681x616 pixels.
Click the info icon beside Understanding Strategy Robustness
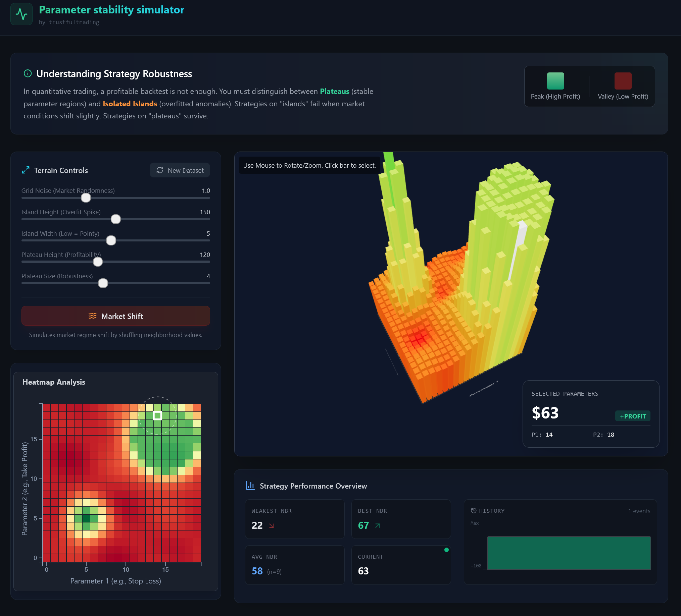(28, 73)
